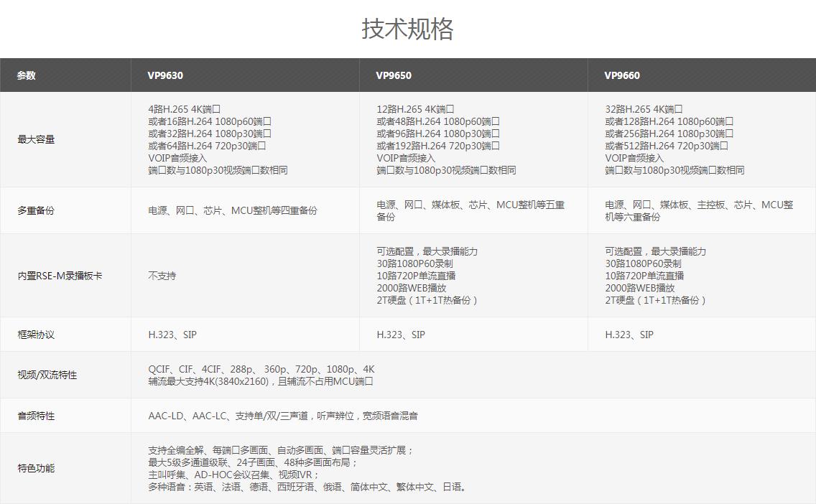
Task: Click the 技术规格 page heading
Action: click(x=407, y=29)
